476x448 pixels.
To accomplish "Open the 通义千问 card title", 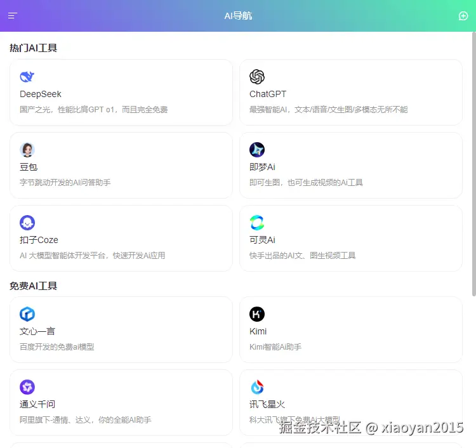I will point(37,404).
